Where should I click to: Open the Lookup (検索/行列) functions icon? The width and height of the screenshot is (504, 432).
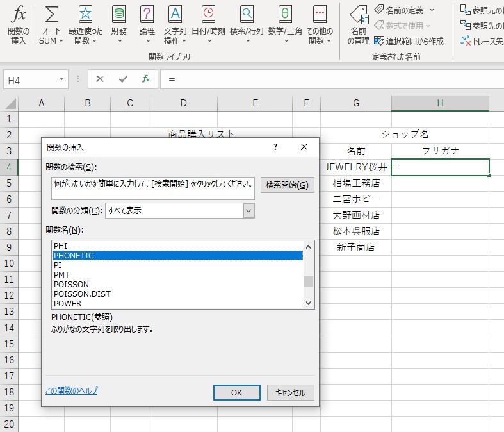pyautogui.click(x=247, y=15)
